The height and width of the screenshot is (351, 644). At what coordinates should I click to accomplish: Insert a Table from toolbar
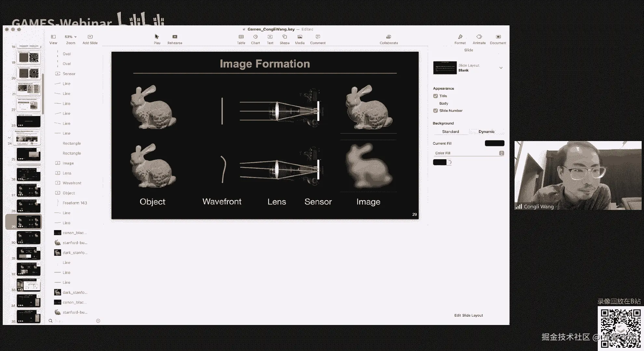[241, 37]
